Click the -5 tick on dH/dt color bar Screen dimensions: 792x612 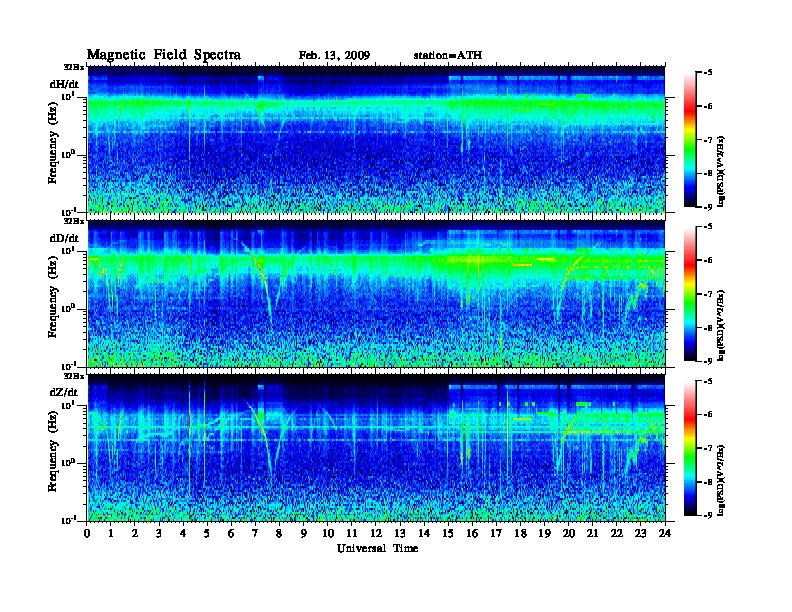click(708, 73)
